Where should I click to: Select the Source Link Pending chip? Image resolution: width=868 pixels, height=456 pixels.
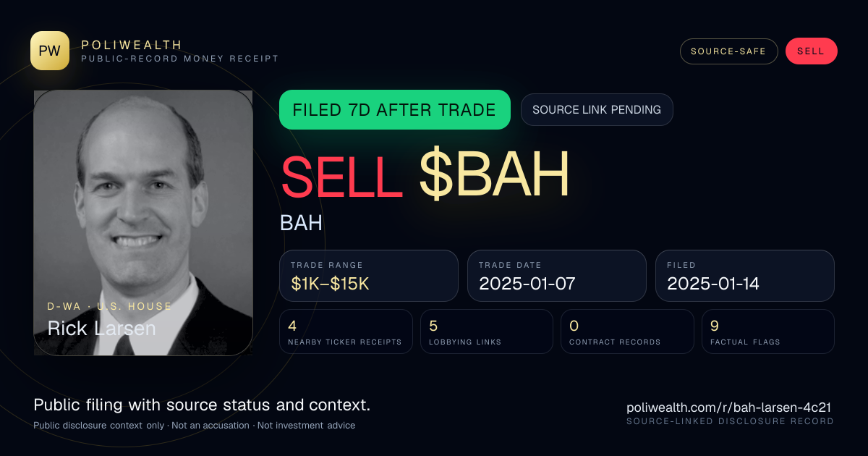pyautogui.click(x=597, y=110)
